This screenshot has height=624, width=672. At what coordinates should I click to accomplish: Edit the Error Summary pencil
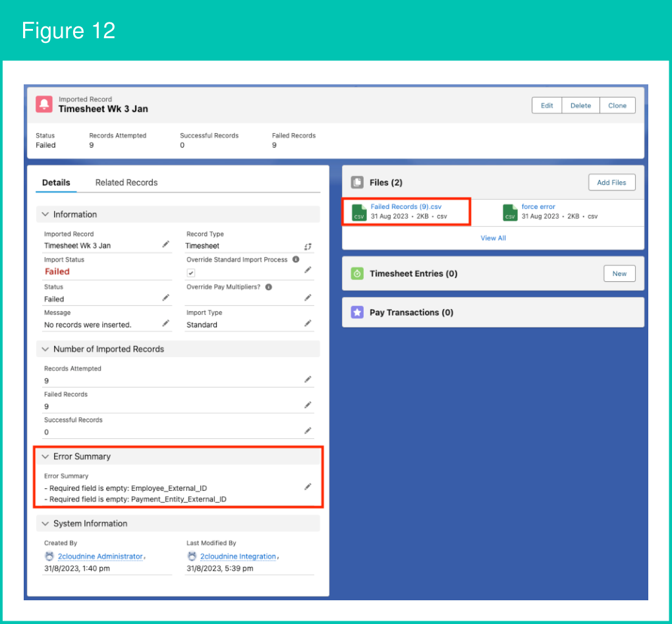coord(308,486)
